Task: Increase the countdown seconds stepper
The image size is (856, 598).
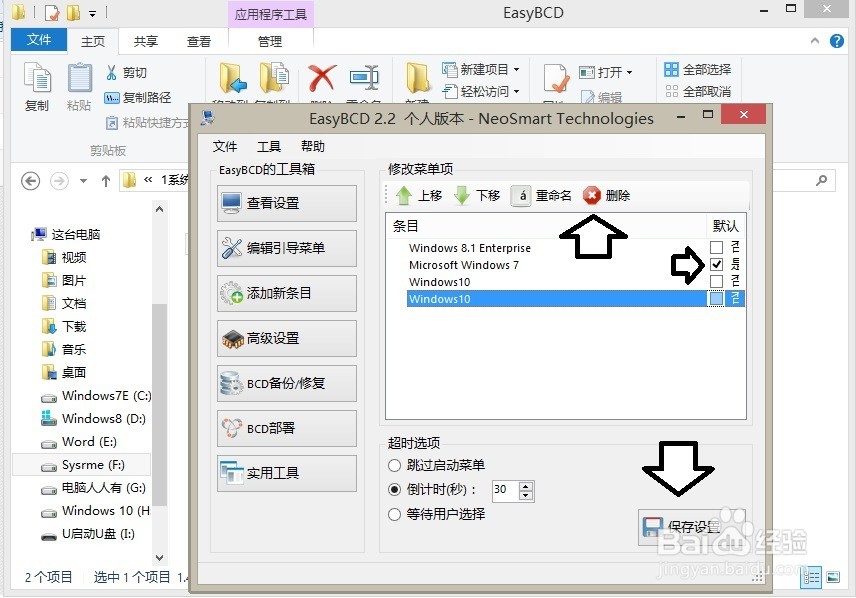Action: click(526, 485)
